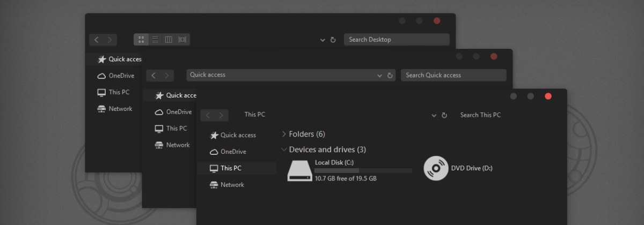Click the star icon in Quick access window sidebar
This screenshot has height=225, width=644.
pos(159,95)
